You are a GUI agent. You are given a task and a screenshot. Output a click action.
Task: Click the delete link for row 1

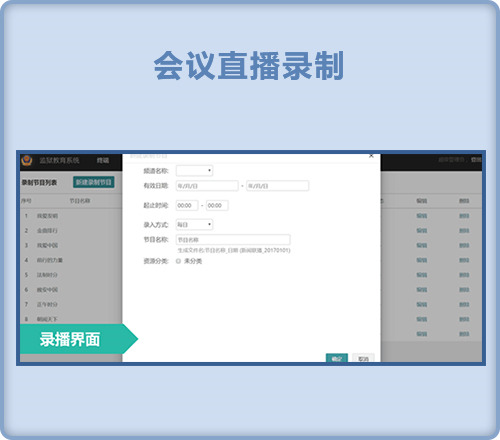(x=464, y=216)
